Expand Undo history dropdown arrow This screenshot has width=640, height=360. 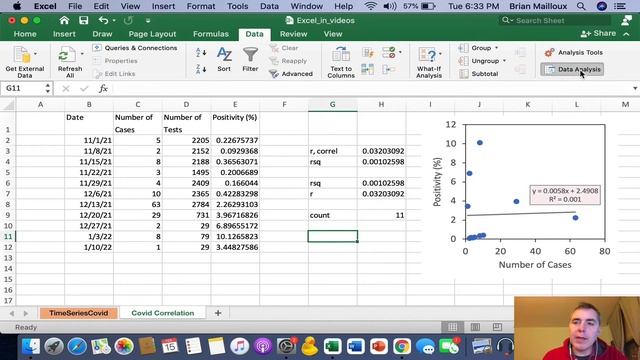pos(114,20)
